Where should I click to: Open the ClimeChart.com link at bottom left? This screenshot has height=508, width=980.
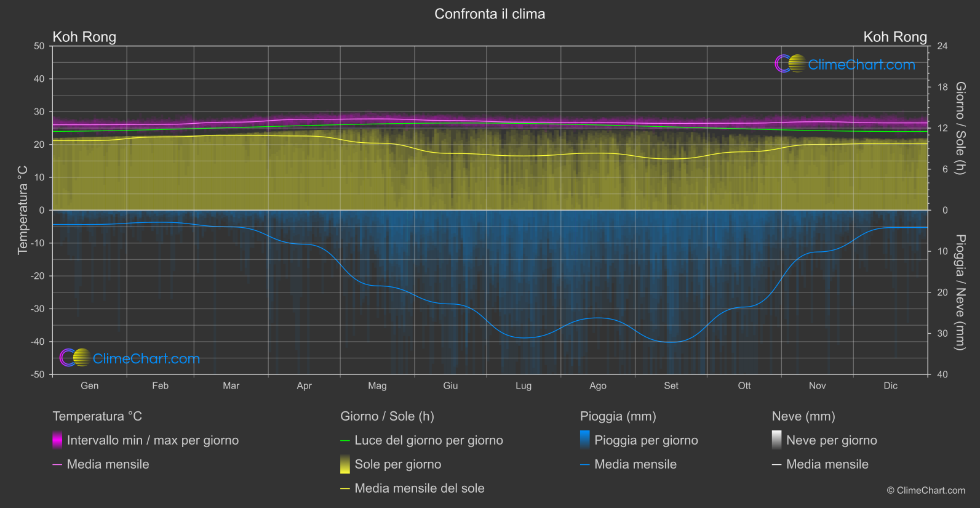146,358
